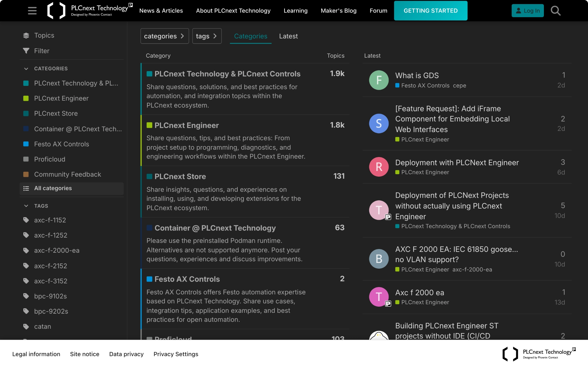Click the Log In button
The height and width of the screenshot is (368, 588).
[527, 11]
